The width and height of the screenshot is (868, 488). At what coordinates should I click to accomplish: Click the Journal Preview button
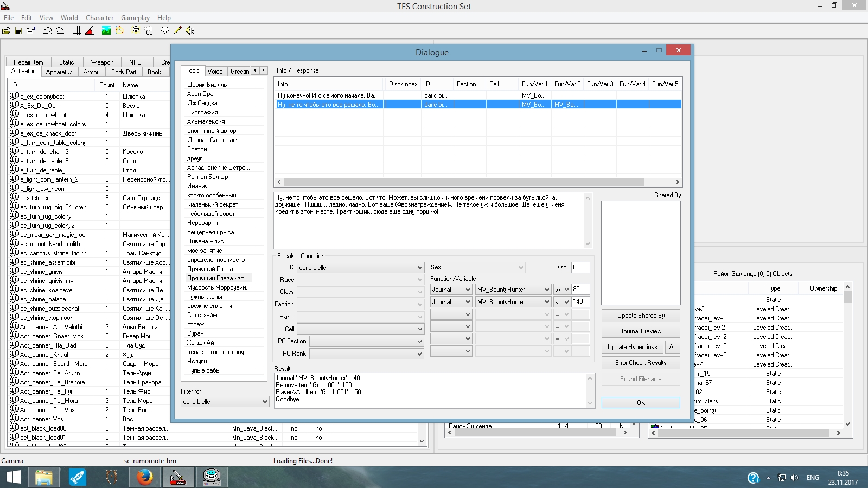[x=641, y=331]
